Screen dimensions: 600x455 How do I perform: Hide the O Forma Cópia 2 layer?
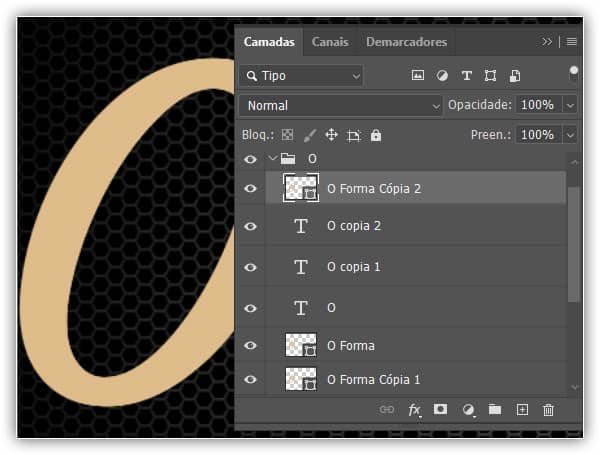(x=250, y=188)
